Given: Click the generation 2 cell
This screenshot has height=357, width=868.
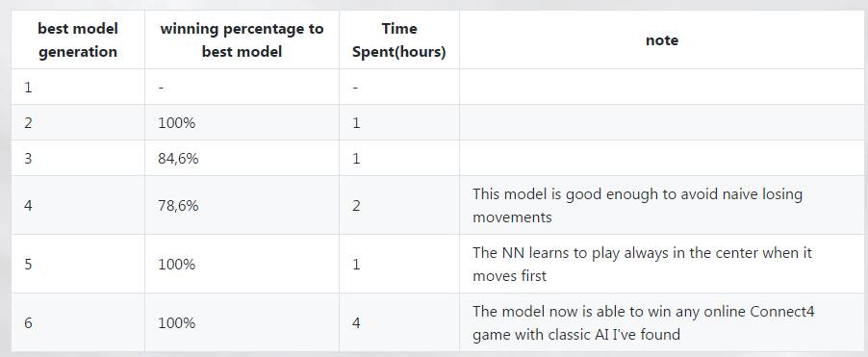Looking at the screenshot, I should [78, 122].
